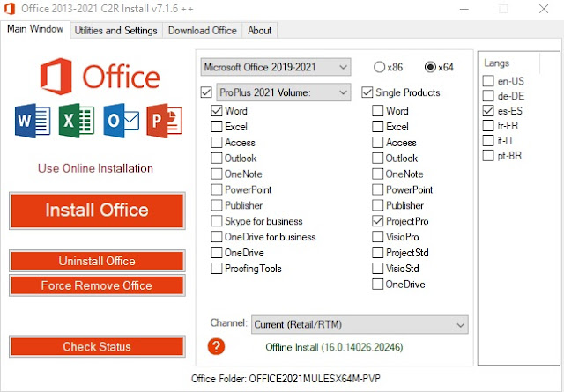
Task: Check PowerPoint under Single Products
Action: [378, 189]
